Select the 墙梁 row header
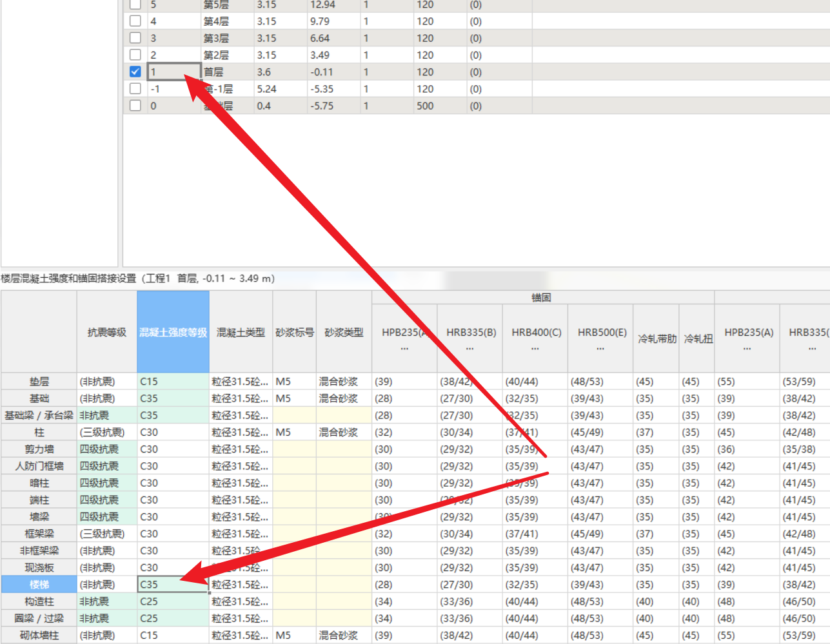 (39, 516)
